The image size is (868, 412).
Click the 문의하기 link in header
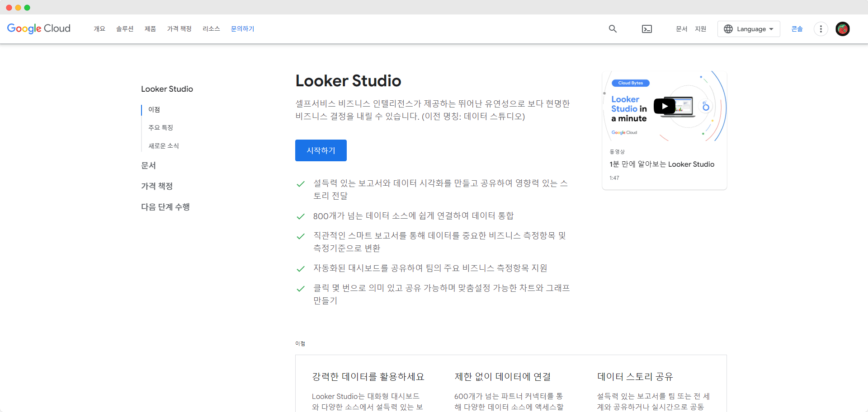pyautogui.click(x=243, y=29)
